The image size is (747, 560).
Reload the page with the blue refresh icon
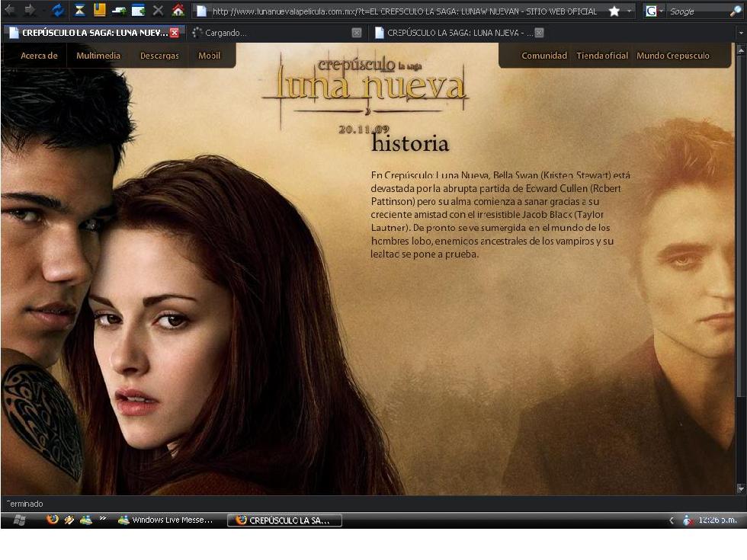coord(58,11)
